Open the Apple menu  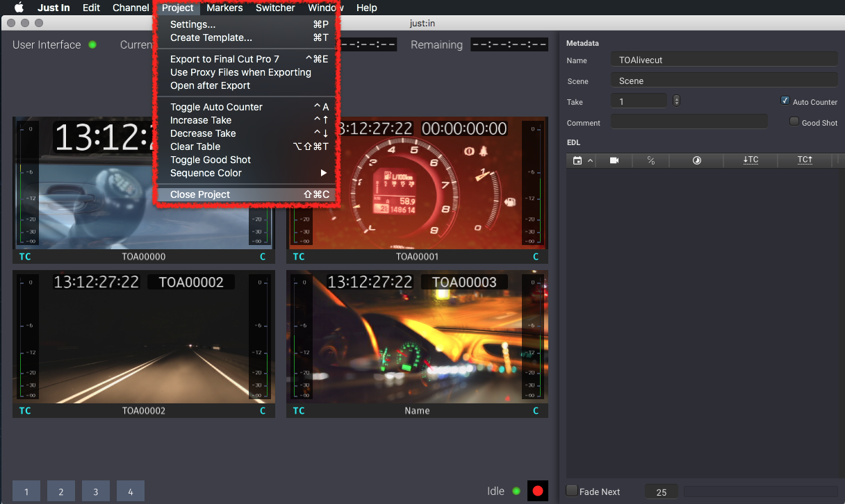tap(19, 8)
